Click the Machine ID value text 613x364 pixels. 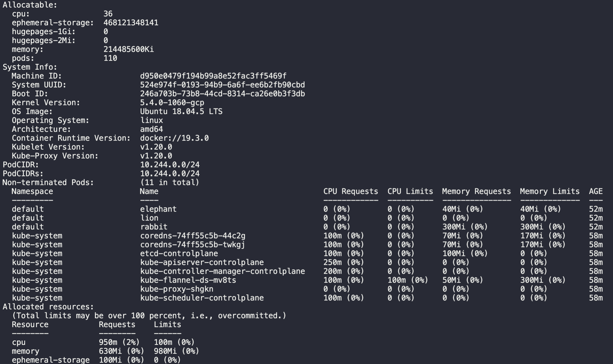(x=213, y=76)
